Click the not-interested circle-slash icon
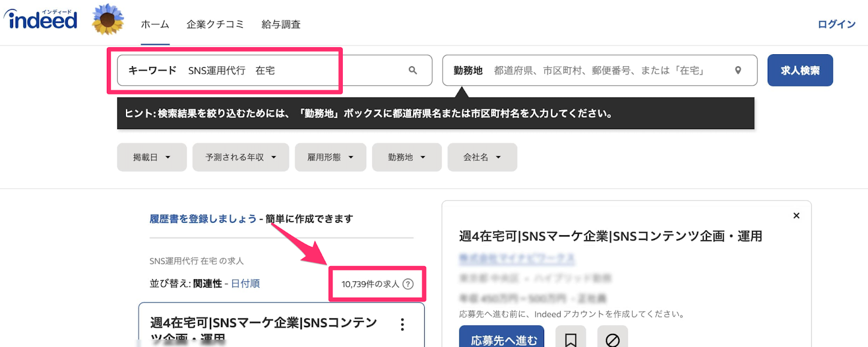The image size is (868, 347). click(x=612, y=339)
